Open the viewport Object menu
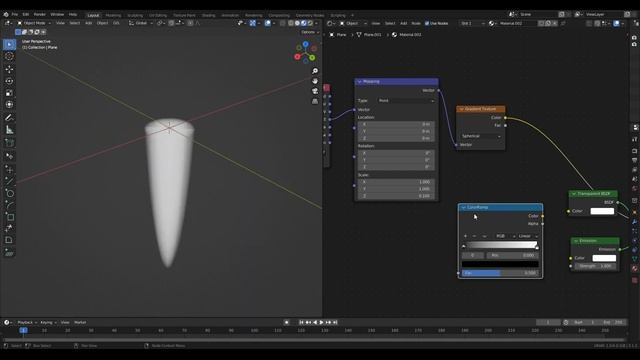The height and width of the screenshot is (360, 640). tap(102, 23)
